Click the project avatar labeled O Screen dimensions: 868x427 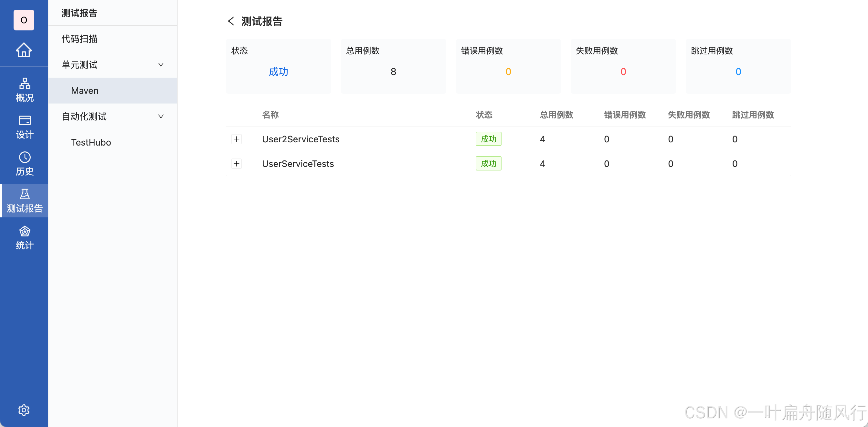pos(24,20)
